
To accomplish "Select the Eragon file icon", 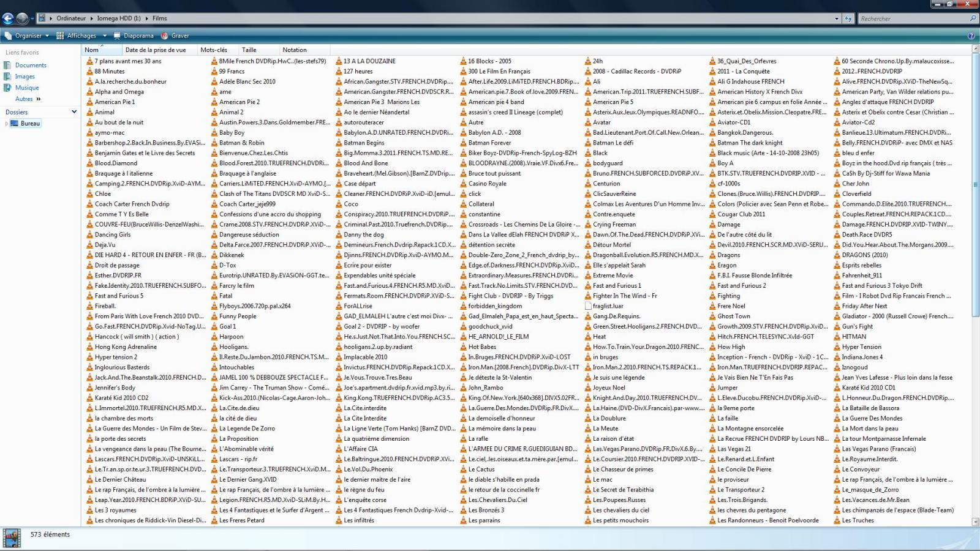I will coord(713,265).
